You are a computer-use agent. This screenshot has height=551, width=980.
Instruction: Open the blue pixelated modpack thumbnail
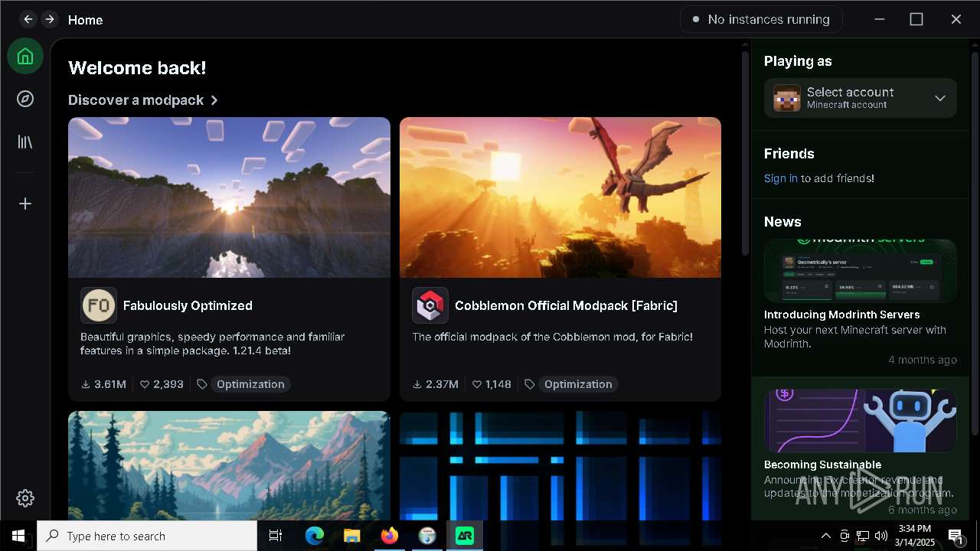click(560, 466)
